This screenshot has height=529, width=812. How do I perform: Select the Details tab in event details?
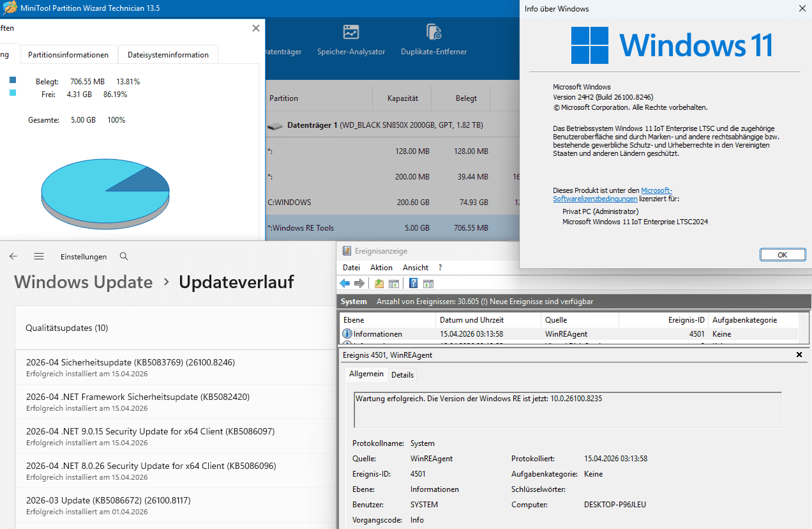tap(402, 375)
